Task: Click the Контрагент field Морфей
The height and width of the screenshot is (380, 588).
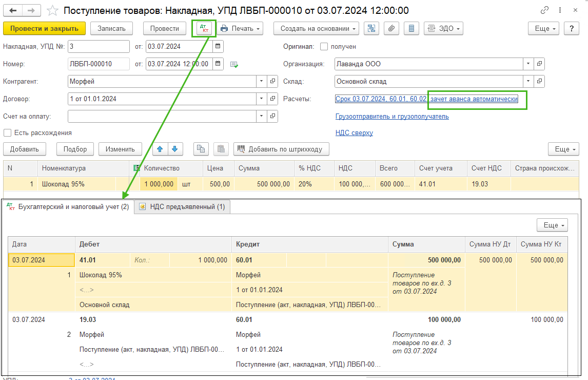Action: point(162,81)
